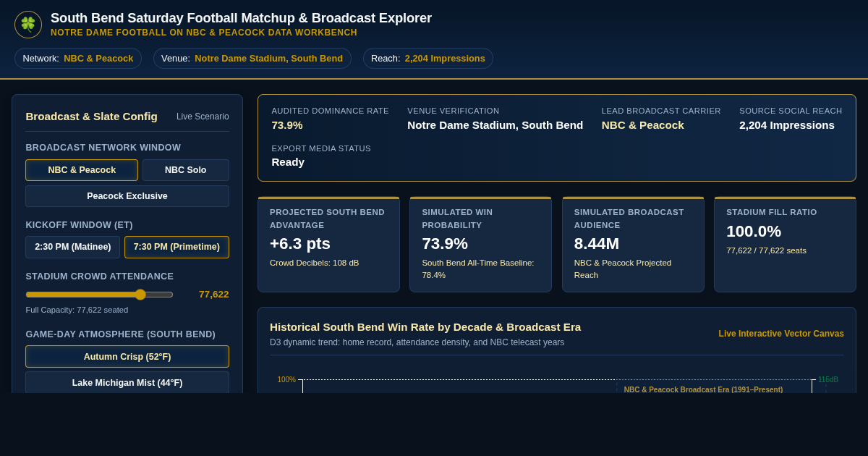This screenshot has width=868, height=456.
Task: Switch to NBC Solo broadcast window
Action: [186, 170]
